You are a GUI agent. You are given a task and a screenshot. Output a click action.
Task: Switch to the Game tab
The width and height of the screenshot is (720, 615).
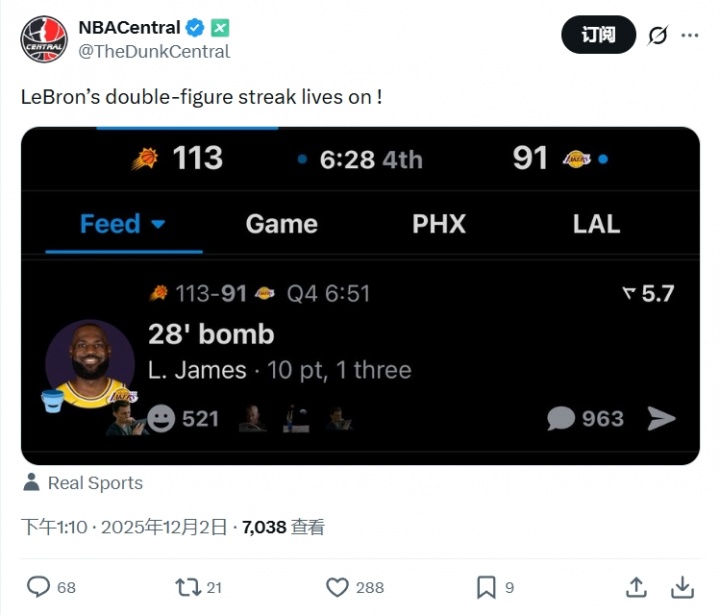(x=282, y=224)
